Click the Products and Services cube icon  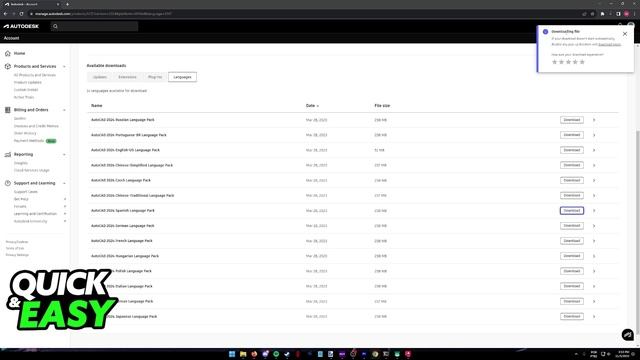coord(7,66)
